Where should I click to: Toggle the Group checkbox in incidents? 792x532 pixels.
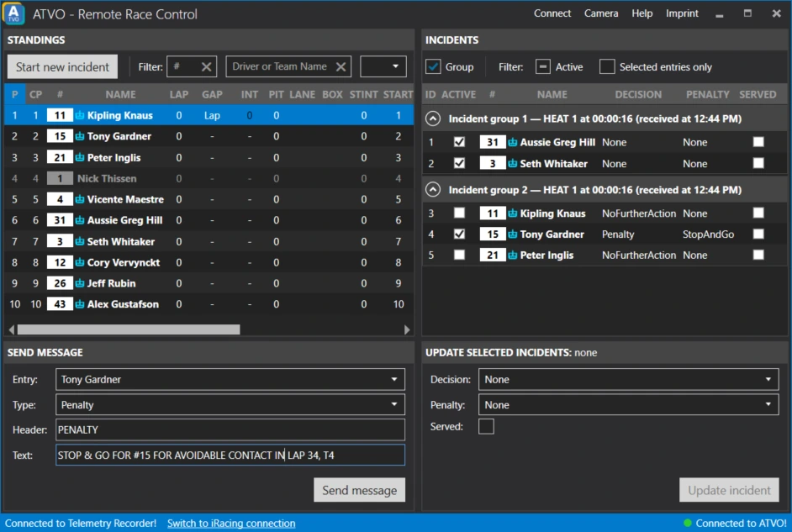tap(433, 66)
